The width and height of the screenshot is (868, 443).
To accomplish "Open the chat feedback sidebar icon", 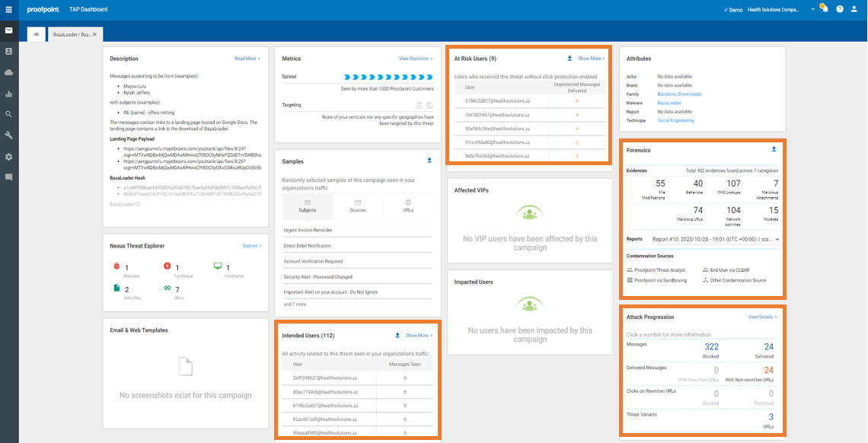I will tap(9, 177).
